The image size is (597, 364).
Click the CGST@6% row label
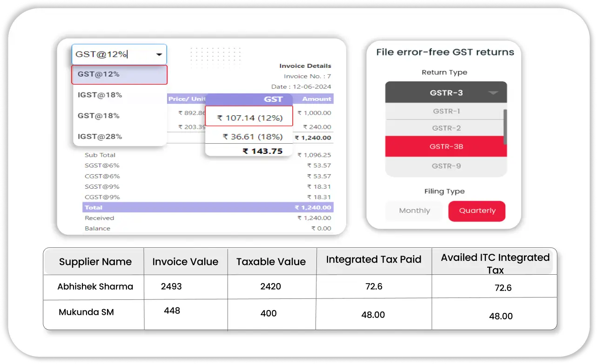click(102, 176)
